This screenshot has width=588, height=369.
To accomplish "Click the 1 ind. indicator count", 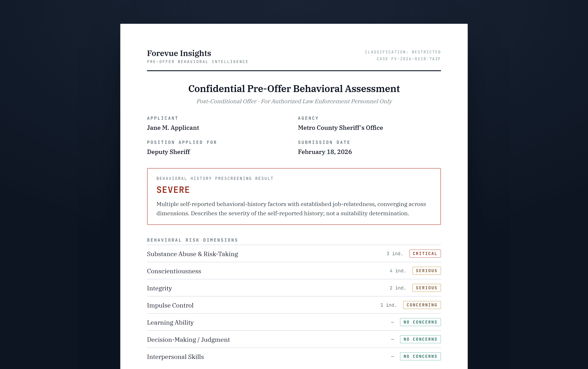I will [388, 305].
